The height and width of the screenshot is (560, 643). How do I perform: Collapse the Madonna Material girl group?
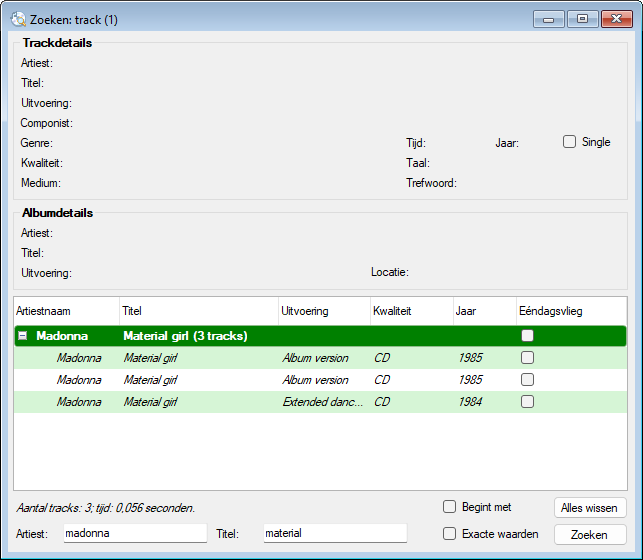point(23,336)
